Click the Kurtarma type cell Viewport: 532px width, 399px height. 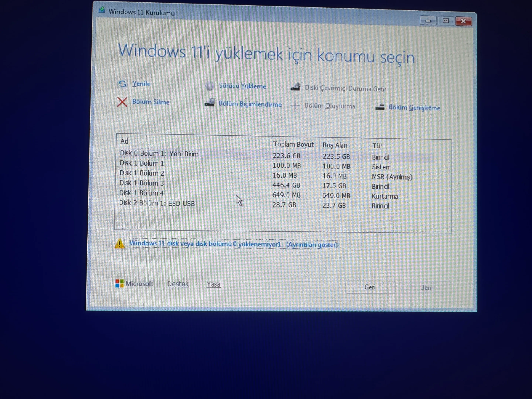385,196
